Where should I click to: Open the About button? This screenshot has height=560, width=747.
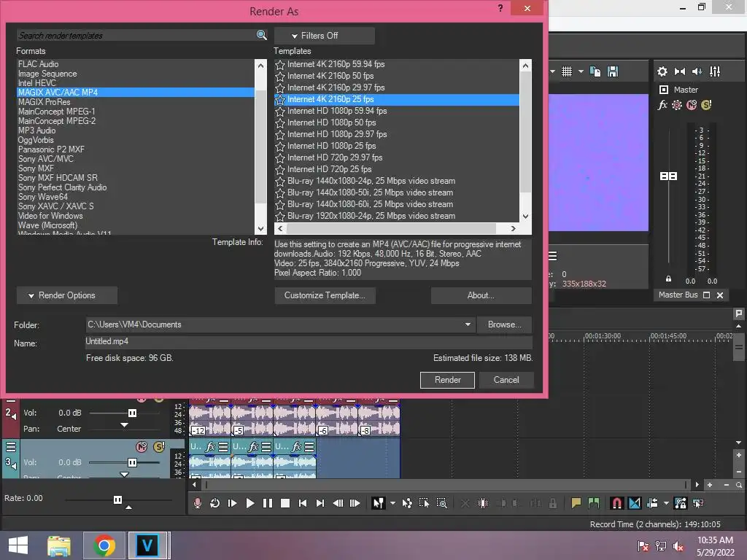coord(481,295)
